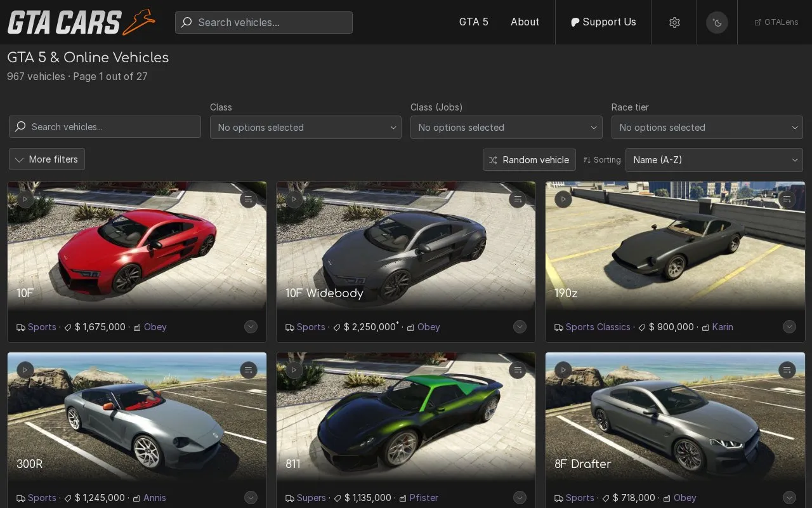Open Obey manufacturer link on 10F card
This screenshot has height=508, width=812.
tap(155, 327)
